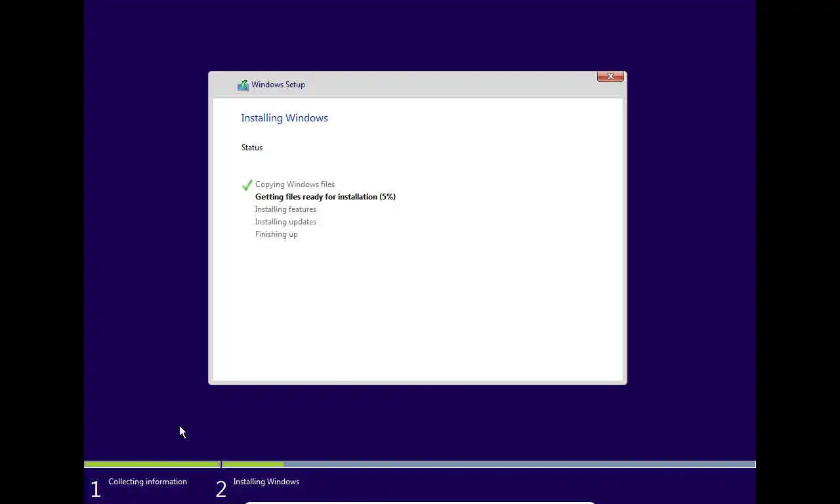Click the 'Collecting information' stage label

pyautogui.click(x=148, y=482)
